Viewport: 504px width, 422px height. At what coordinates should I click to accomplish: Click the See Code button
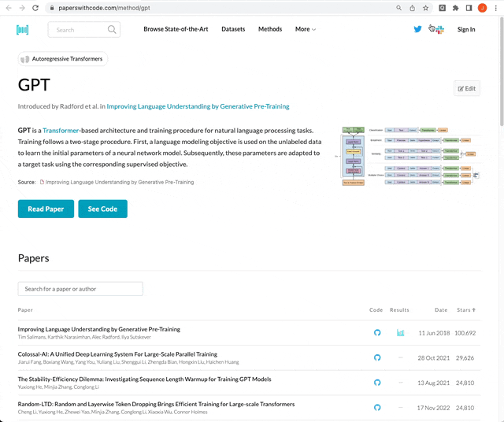tap(103, 209)
